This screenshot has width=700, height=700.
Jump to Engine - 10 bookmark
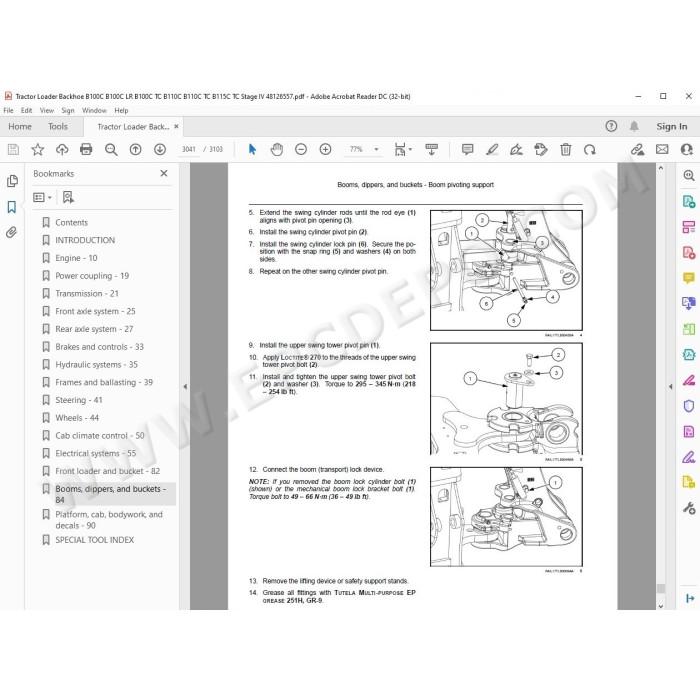(76, 258)
